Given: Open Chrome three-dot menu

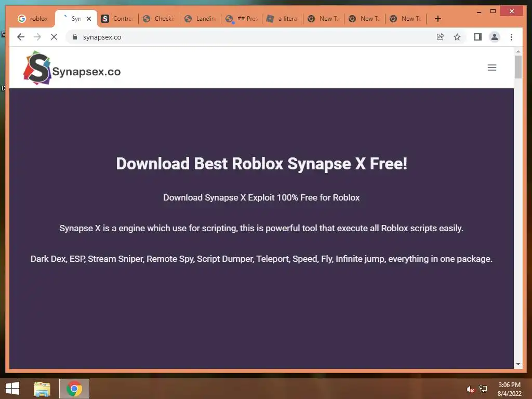Looking at the screenshot, I should click(511, 37).
